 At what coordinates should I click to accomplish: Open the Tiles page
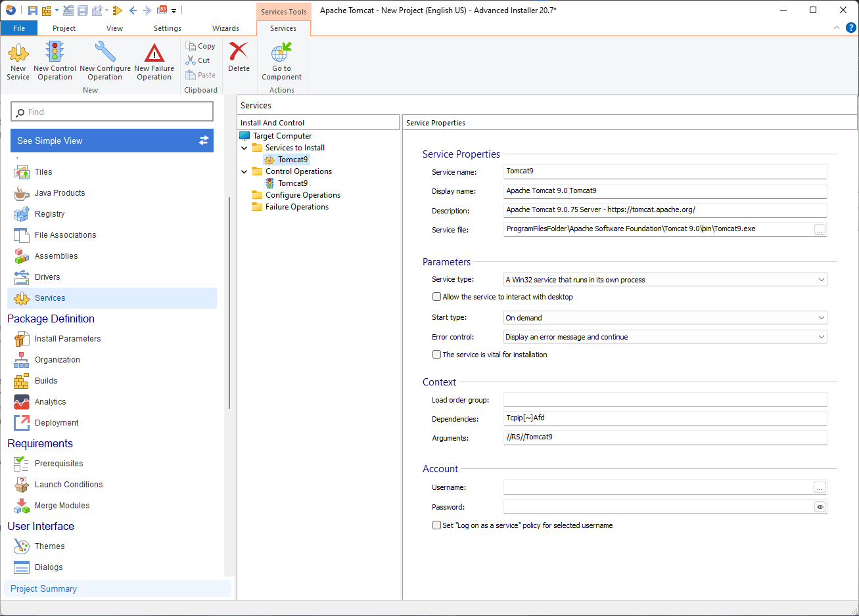(x=43, y=172)
